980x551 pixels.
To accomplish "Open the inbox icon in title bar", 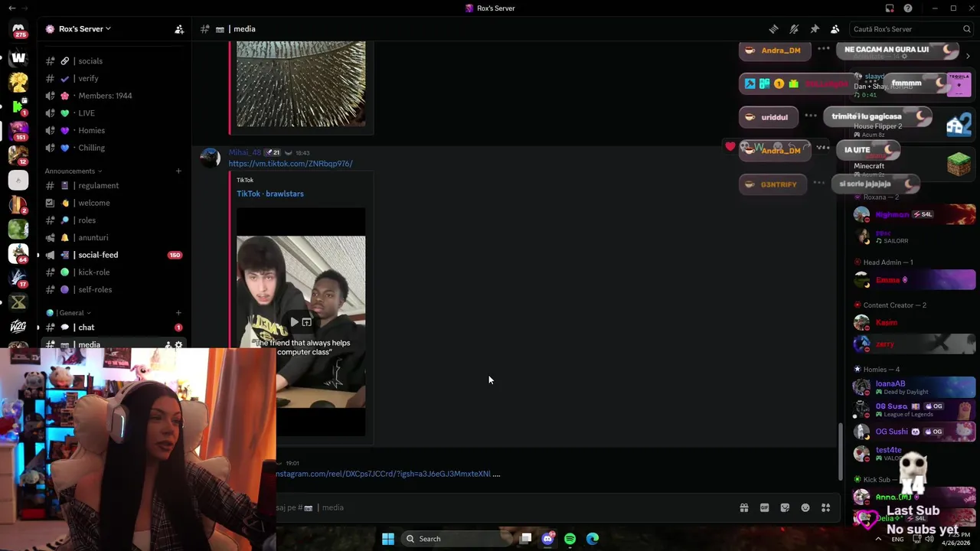I will point(890,8).
